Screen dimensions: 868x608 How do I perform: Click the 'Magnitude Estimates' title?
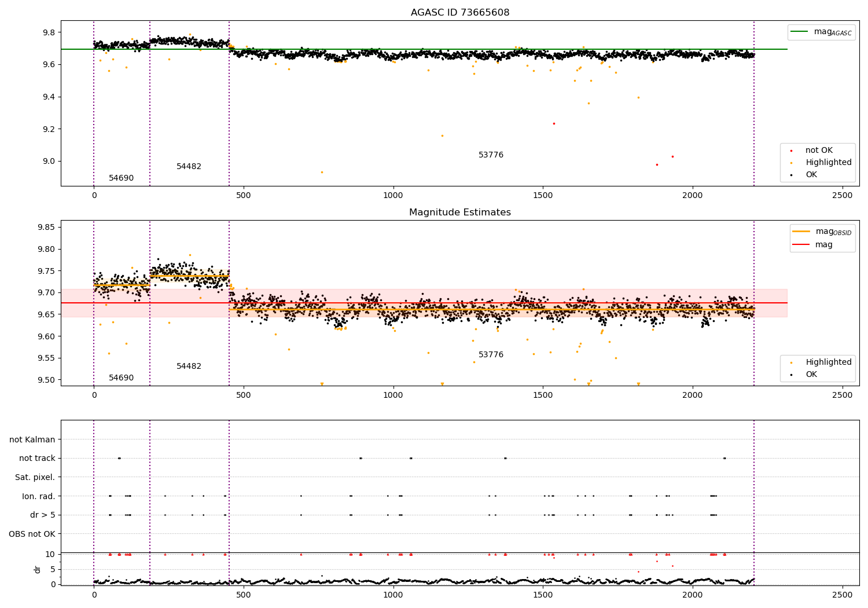[460, 213]
